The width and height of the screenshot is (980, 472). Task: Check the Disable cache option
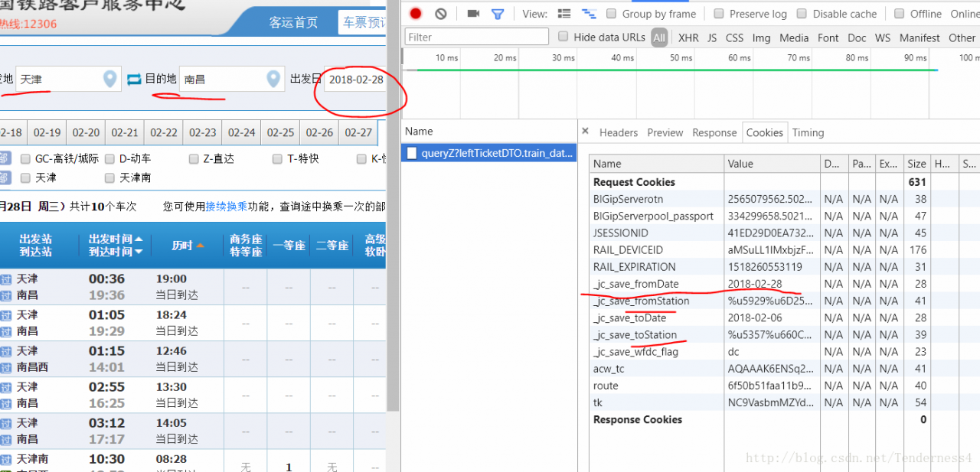pos(802,14)
